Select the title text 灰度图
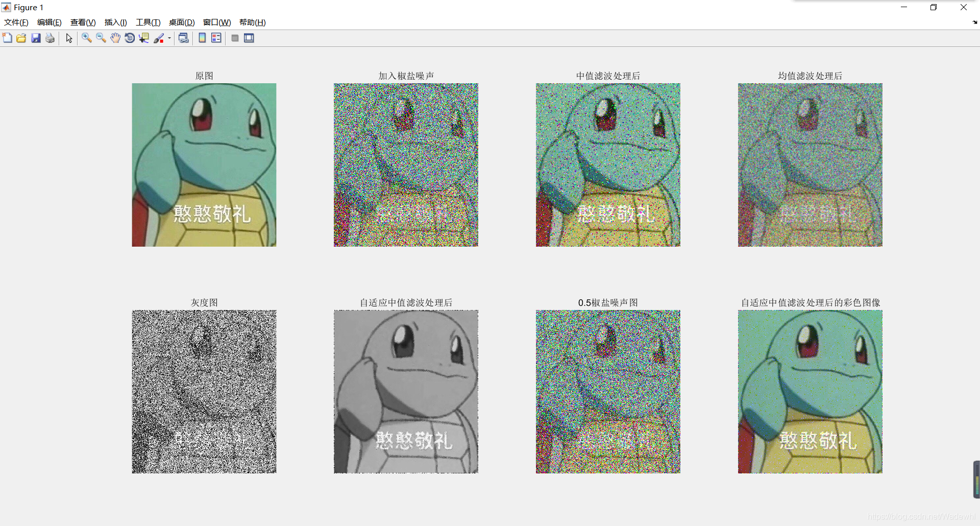This screenshot has height=526, width=980. click(x=204, y=303)
